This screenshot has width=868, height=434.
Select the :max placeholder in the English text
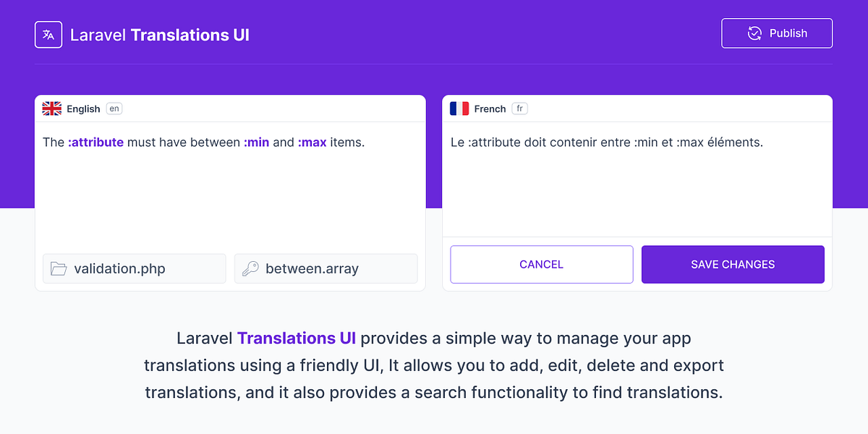click(312, 142)
